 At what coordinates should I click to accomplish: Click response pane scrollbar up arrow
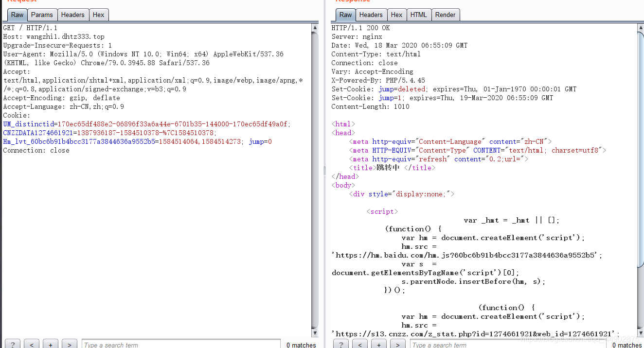[x=640, y=28]
